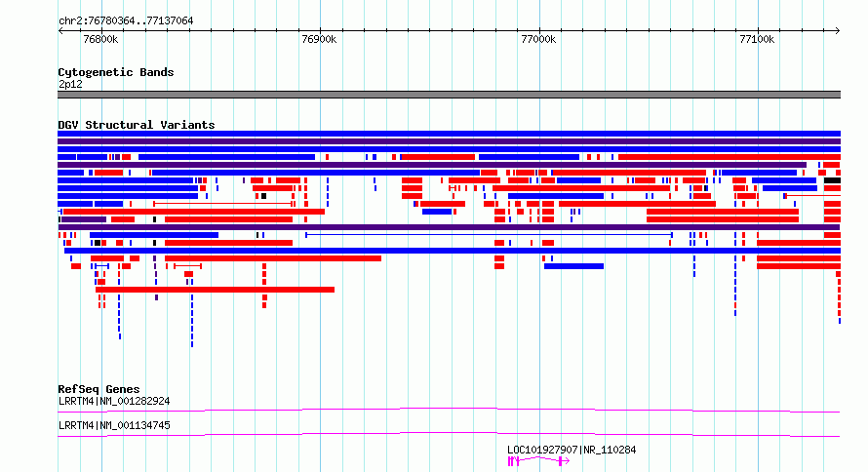Click the long thin blue capped variant line
Screen dimensions: 868x472
coord(489,235)
